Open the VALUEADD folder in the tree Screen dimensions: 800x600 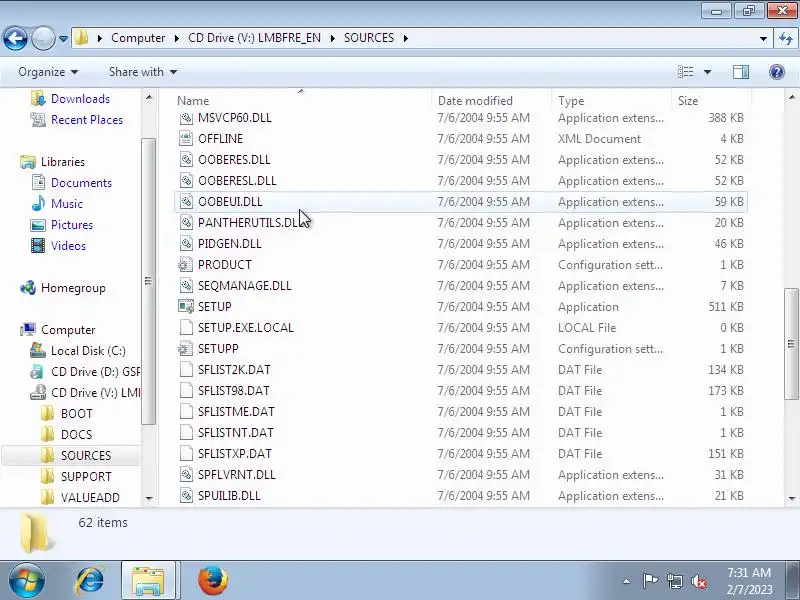point(90,497)
